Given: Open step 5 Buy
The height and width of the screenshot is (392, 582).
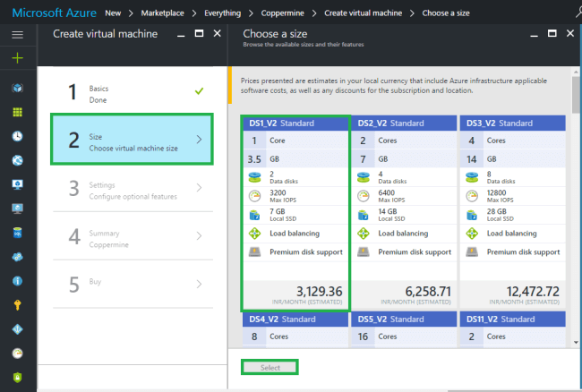Looking at the screenshot, I should tap(133, 285).
